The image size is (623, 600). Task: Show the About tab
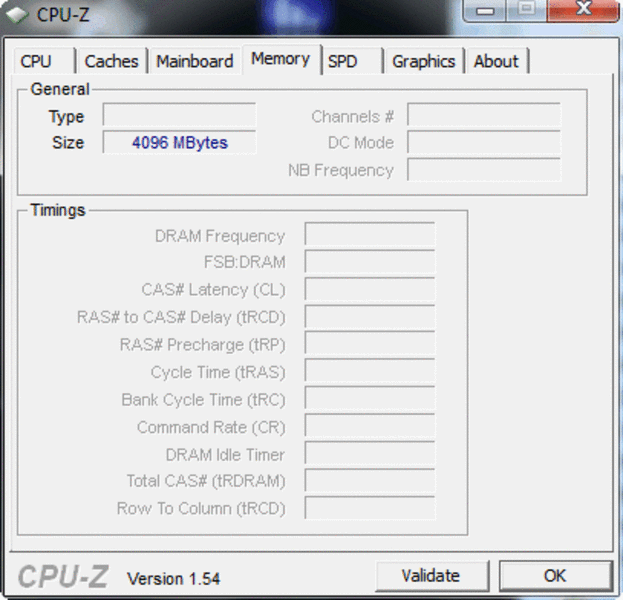497,61
